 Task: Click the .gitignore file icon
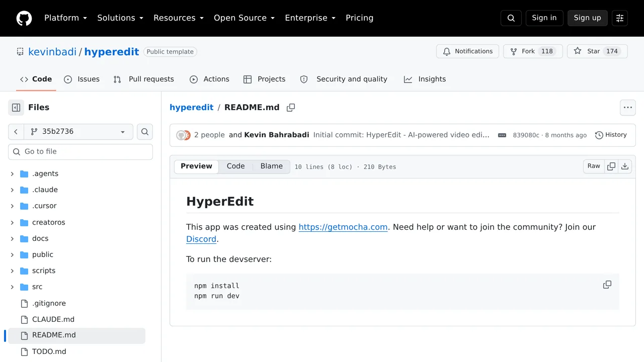tap(24, 303)
